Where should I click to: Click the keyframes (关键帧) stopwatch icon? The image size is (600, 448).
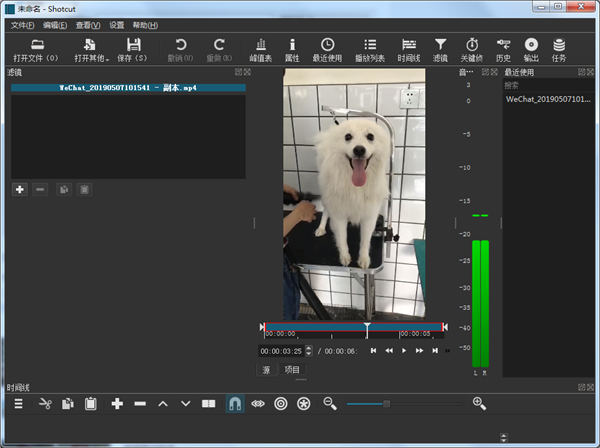pyautogui.click(x=472, y=49)
